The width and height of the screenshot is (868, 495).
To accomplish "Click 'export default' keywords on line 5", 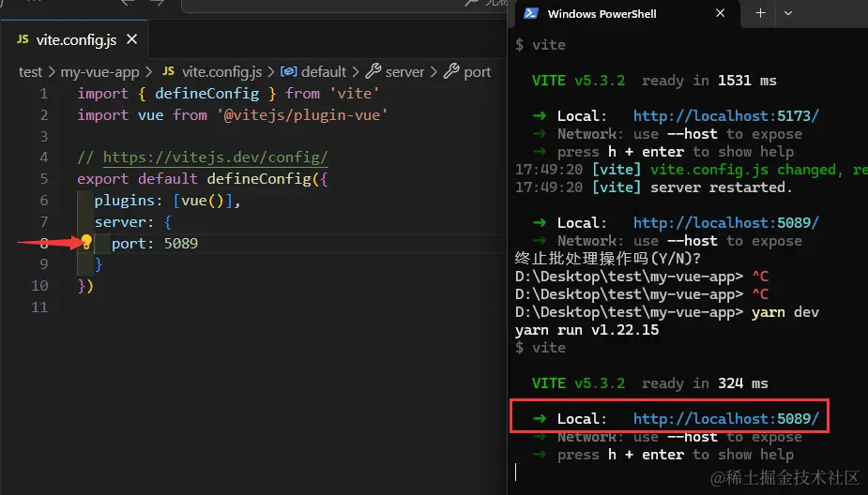I will [x=137, y=179].
